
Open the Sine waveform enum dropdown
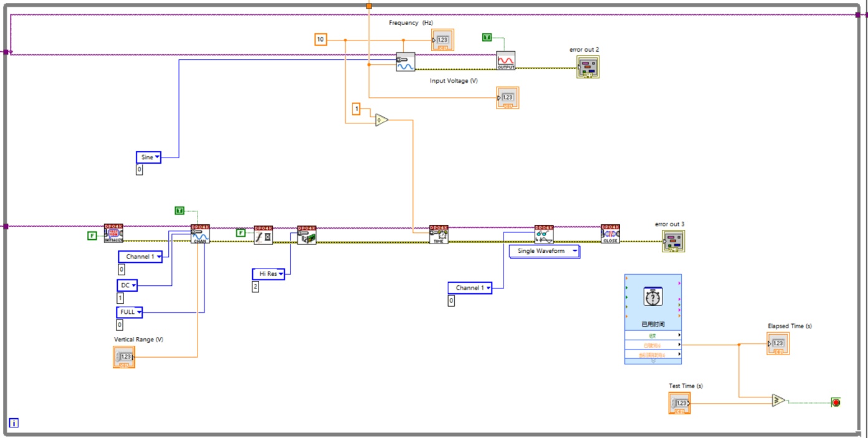click(x=148, y=157)
